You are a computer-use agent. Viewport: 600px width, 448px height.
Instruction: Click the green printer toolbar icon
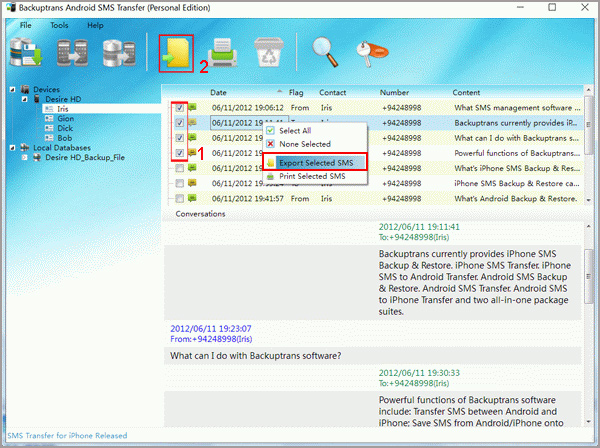point(222,52)
